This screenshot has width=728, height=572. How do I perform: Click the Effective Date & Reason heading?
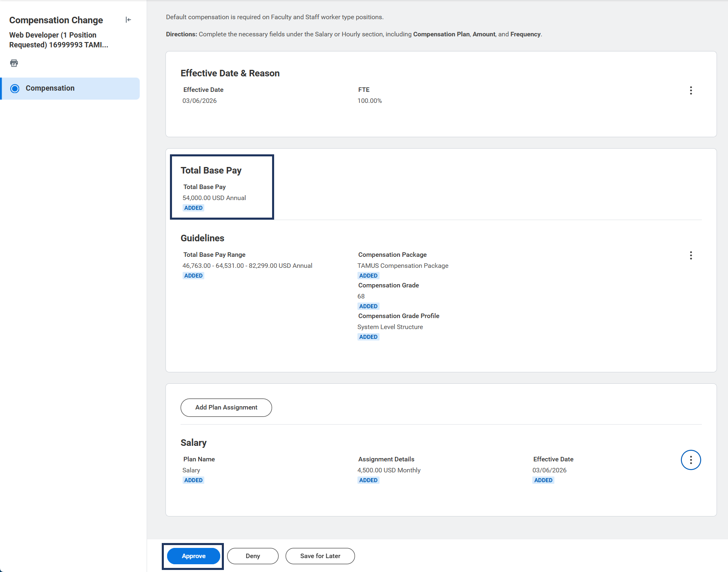point(230,73)
